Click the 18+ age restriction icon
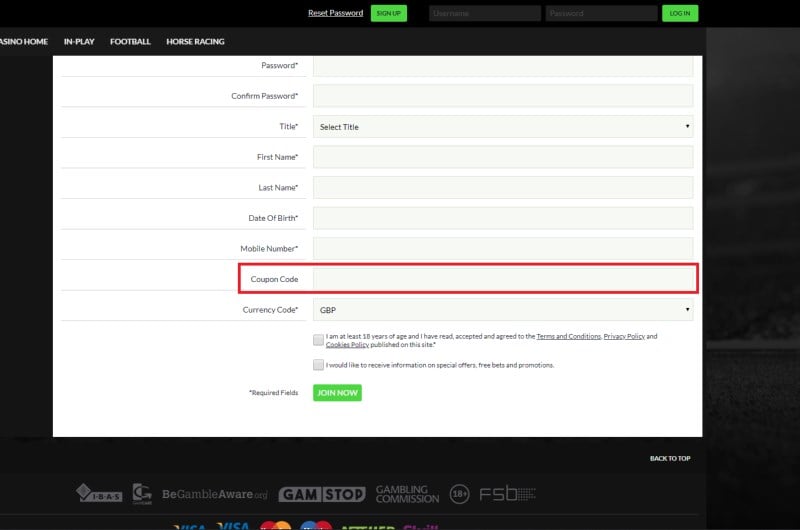800x530 pixels. click(459, 494)
